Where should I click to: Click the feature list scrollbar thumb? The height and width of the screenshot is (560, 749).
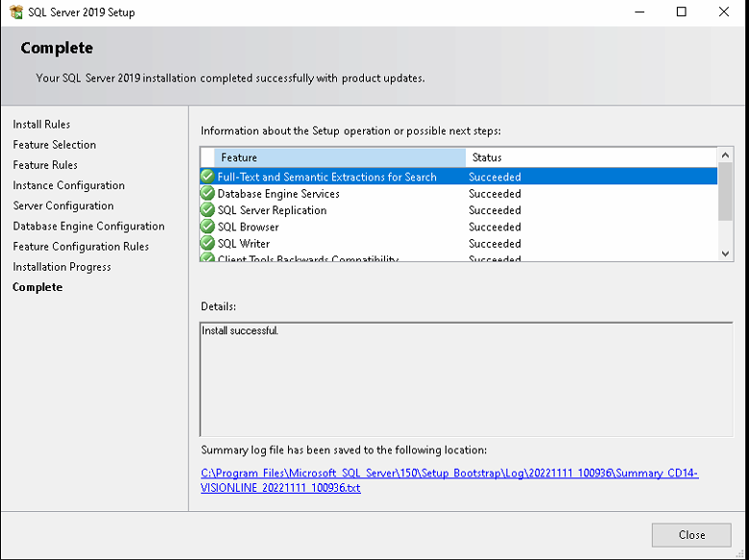point(725,191)
